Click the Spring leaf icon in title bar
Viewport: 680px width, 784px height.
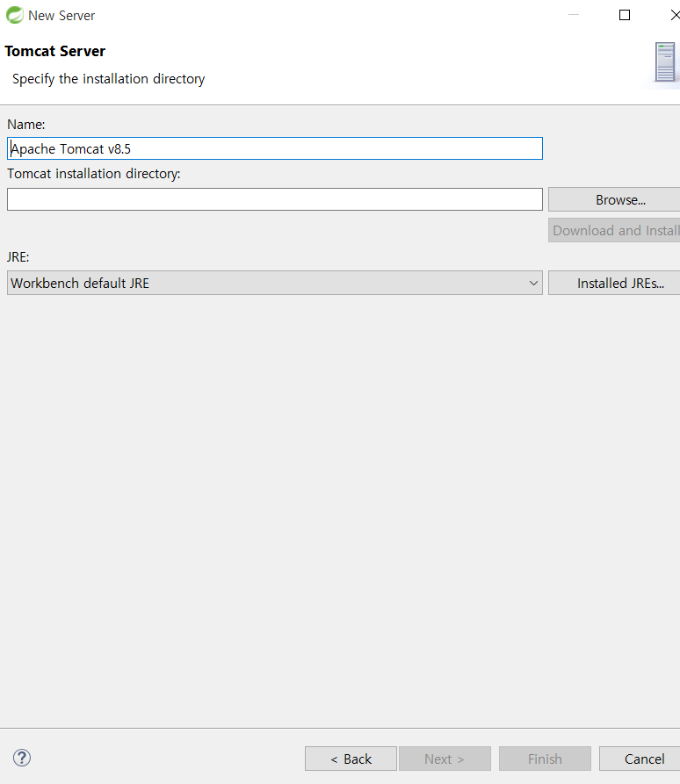tap(15, 15)
